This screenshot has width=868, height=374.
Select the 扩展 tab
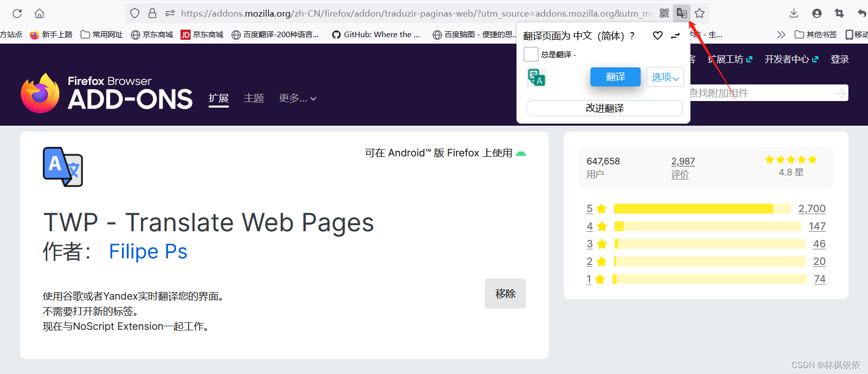click(219, 99)
